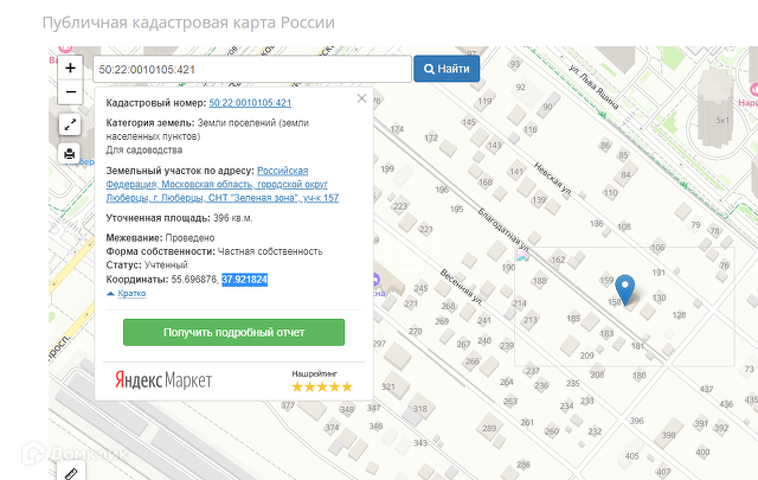Zoom out the map with minus button
This screenshot has width=758, height=480.
70,92
